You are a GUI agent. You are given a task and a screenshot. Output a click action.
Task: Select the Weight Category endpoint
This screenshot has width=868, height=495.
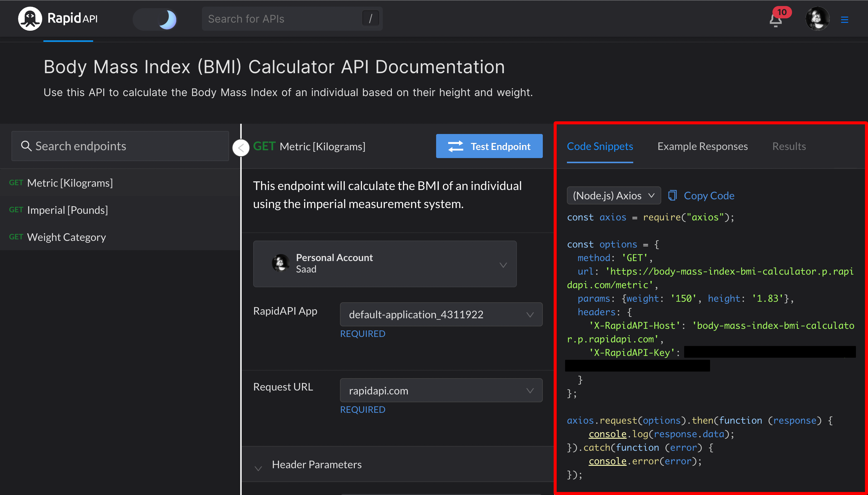click(66, 237)
